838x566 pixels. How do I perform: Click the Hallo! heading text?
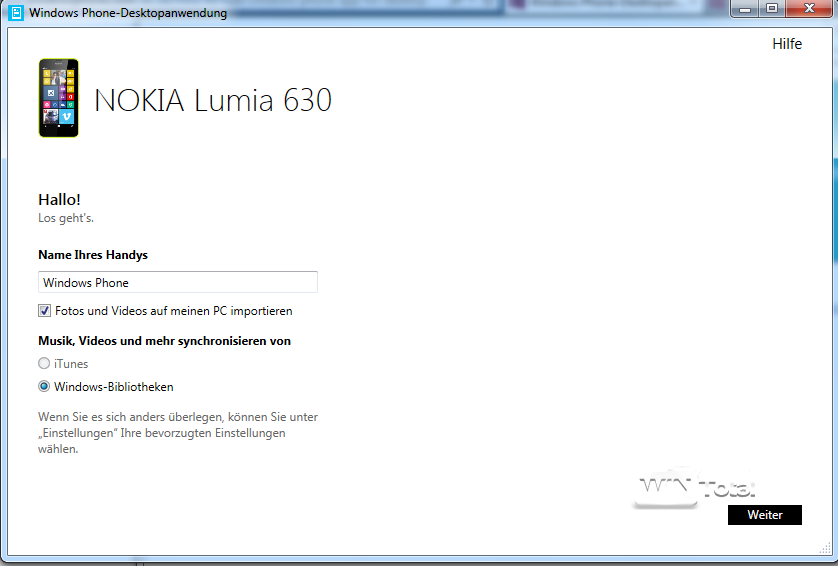click(x=59, y=199)
